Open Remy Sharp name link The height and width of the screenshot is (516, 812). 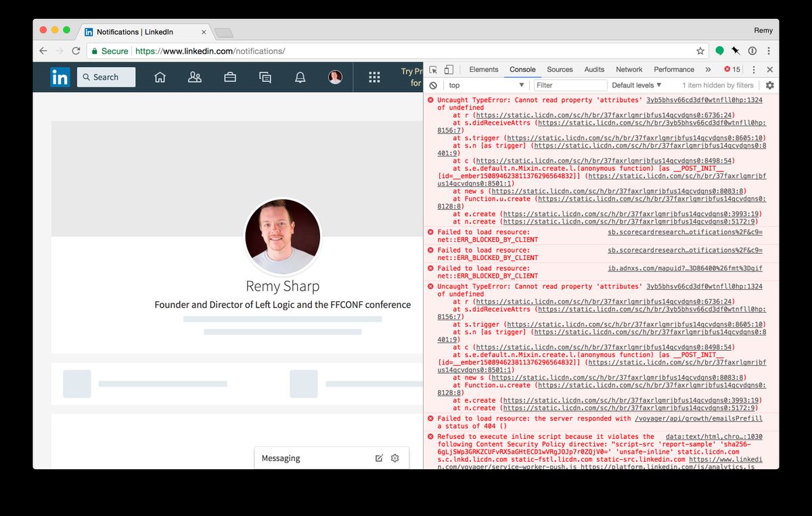coord(282,286)
